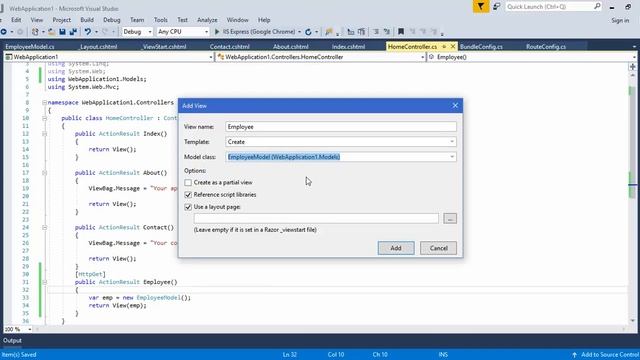The image size is (640, 360).
Task: Click the Sign in link
Action: 620,20
